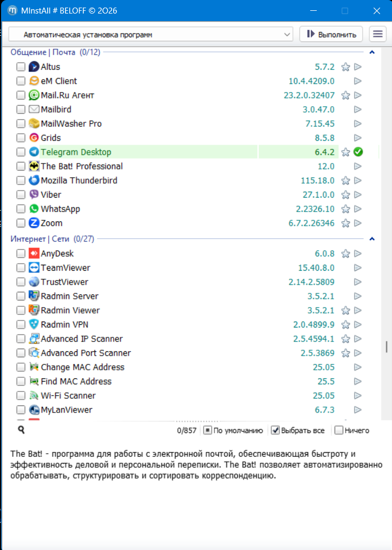Click the Выполнить button
Viewport: 392px width, 550px height.
click(331, 34)
